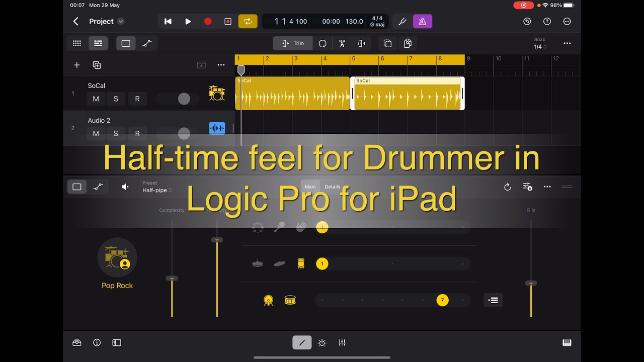
Task: Duplicate the track with the icon
Action: 97,65
